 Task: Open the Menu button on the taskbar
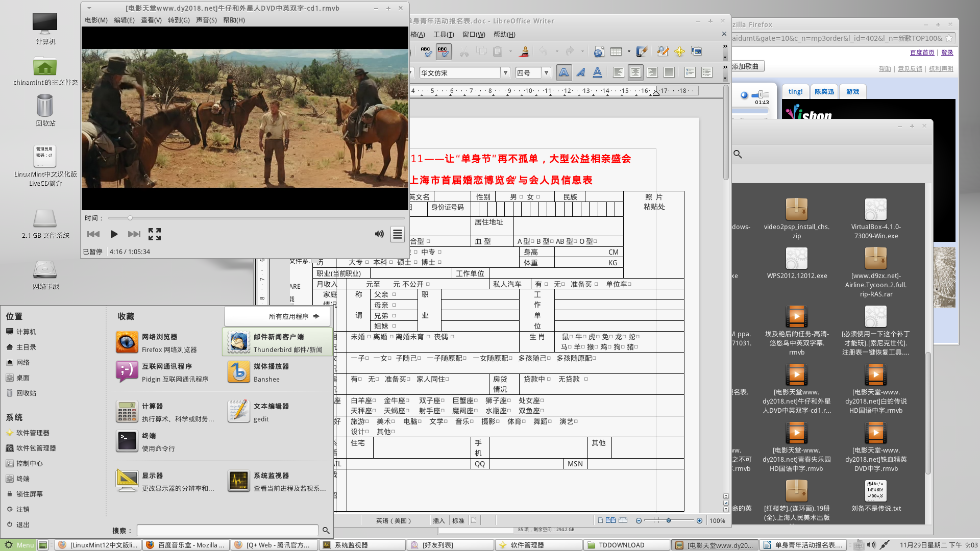click(x=19, y=545)
